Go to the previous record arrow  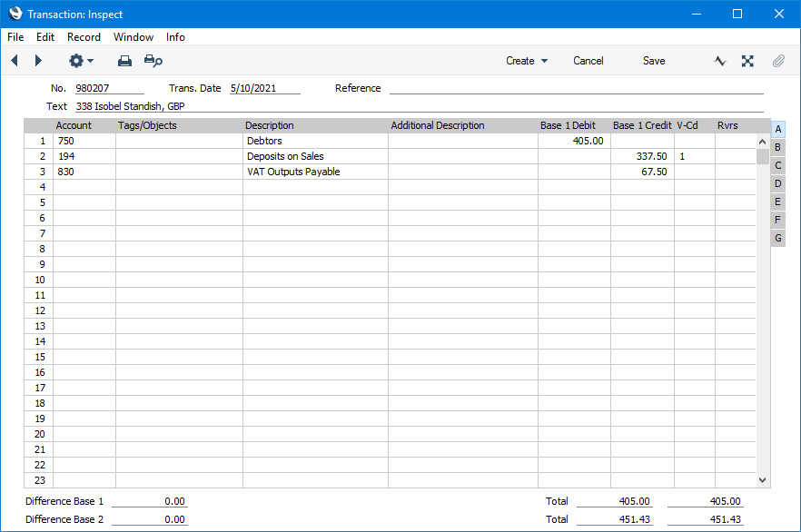click(x=15, y=61)
